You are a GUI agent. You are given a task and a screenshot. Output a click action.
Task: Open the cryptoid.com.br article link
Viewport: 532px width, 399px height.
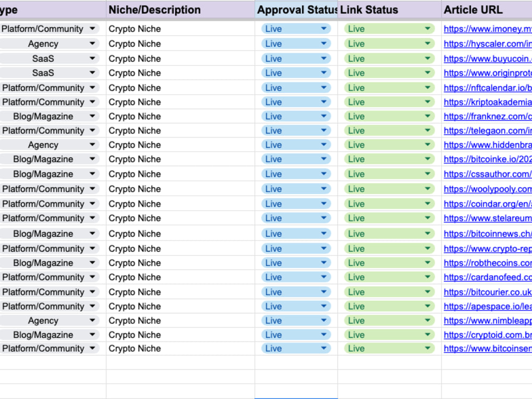pyautogui.click(x=487, y=335)
